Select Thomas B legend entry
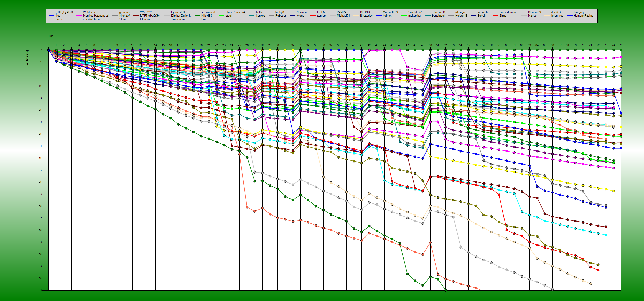Screen dimensions: 644x301 (438, 12)
